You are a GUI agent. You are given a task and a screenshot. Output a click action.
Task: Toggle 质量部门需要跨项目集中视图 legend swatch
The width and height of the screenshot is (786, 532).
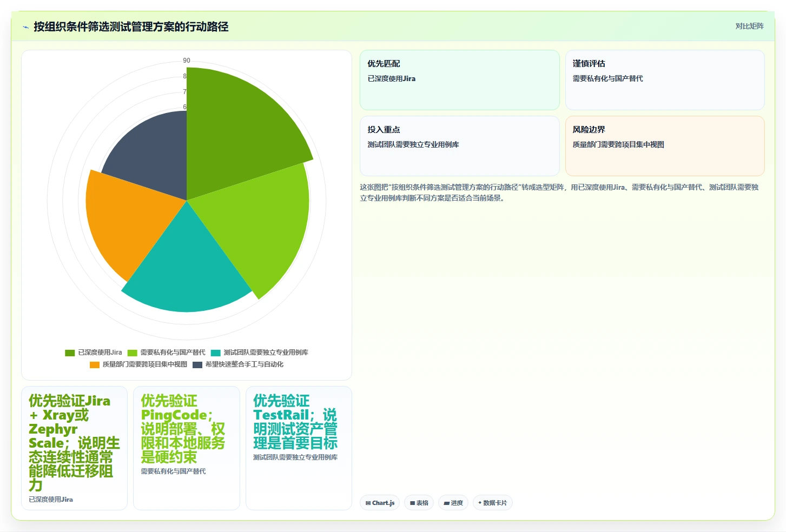pyautogui.click(x=95, y=364)
